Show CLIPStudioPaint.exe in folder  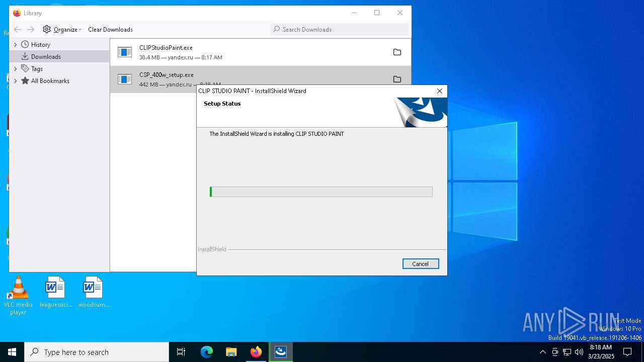397,52
